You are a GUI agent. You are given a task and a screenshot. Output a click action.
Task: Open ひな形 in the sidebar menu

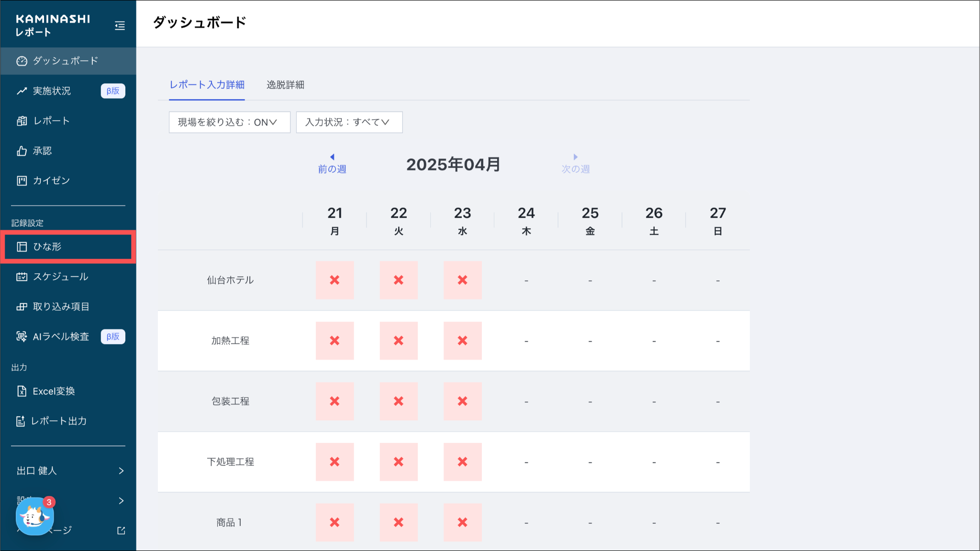click(47, 247)
